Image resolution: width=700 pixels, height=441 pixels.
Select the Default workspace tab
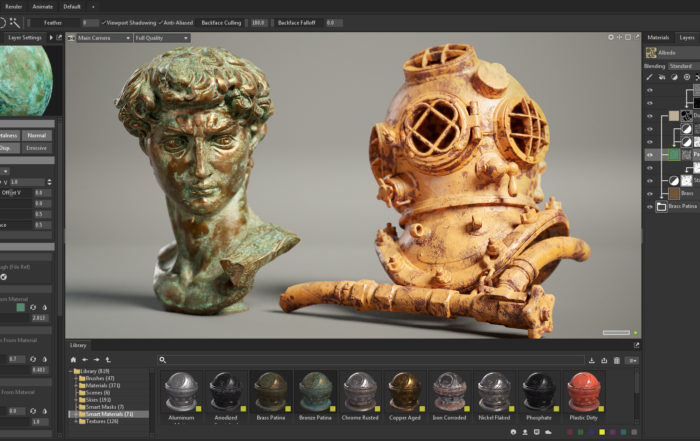72,7
